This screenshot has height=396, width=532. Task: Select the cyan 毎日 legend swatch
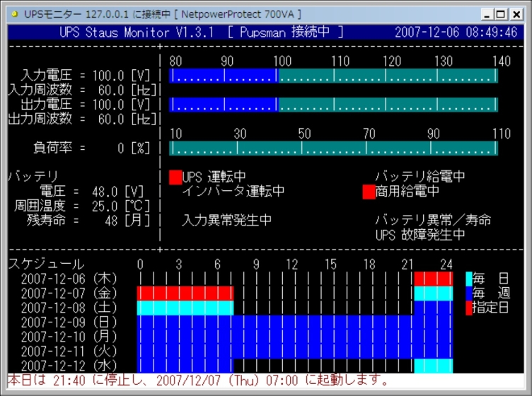[468, 279]
